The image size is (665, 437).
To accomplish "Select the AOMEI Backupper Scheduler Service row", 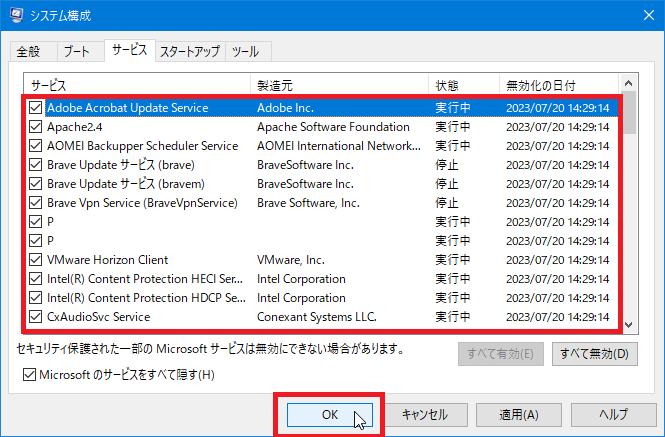I will [142, 146].
